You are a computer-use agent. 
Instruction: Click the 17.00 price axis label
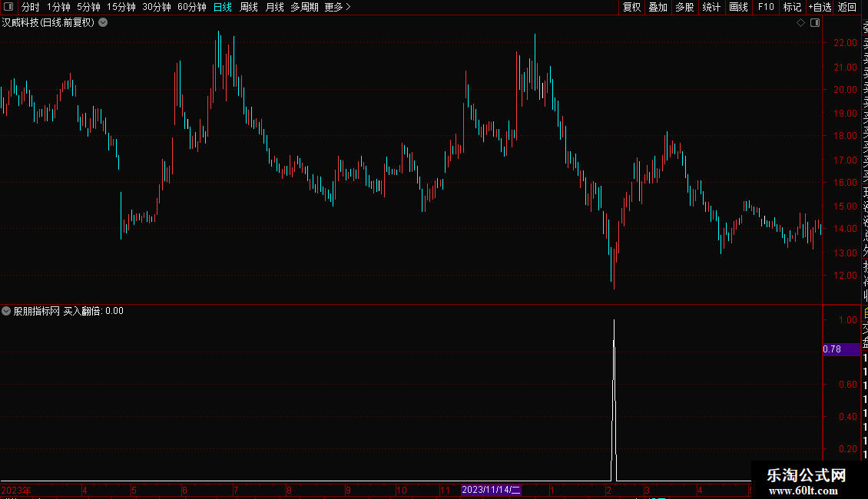pos(845,160)
